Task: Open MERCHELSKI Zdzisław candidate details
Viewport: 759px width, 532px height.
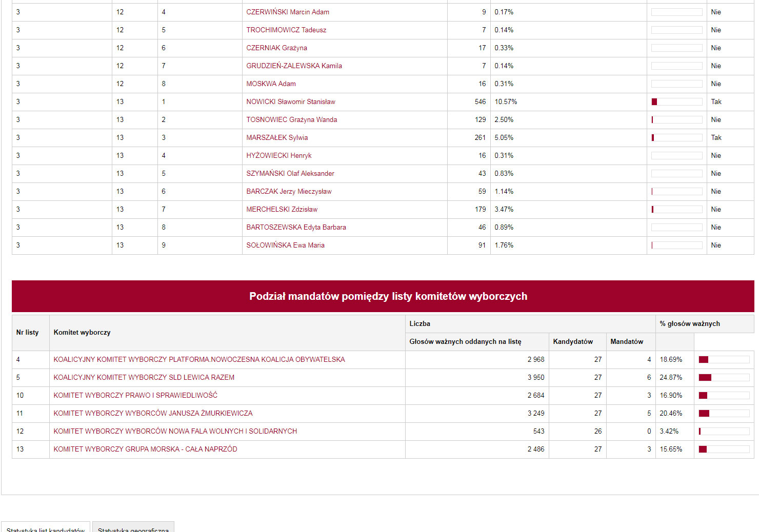Action: coord(282,210)
